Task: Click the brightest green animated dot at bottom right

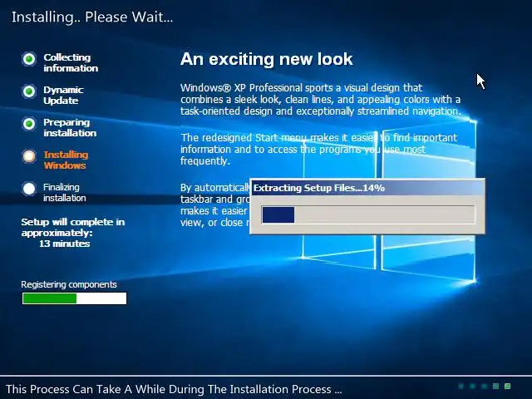Action: click(x=507, y=386)
